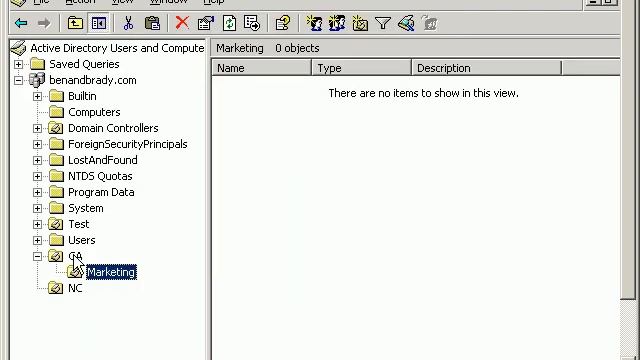Click the Add to group toolbar icon
Screen dimensions: 640x360
coord(429,23)
